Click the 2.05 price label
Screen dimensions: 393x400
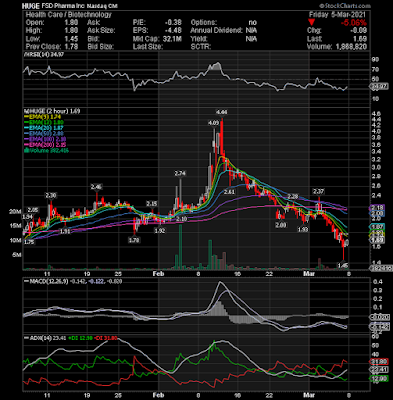[x=33, y=210]
